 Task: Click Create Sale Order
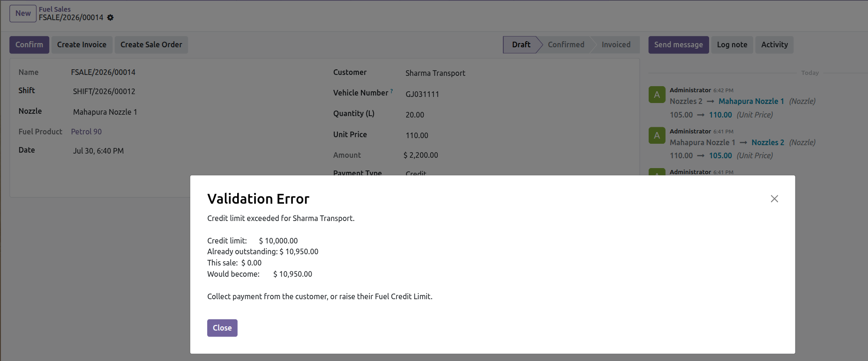[151, 45]
